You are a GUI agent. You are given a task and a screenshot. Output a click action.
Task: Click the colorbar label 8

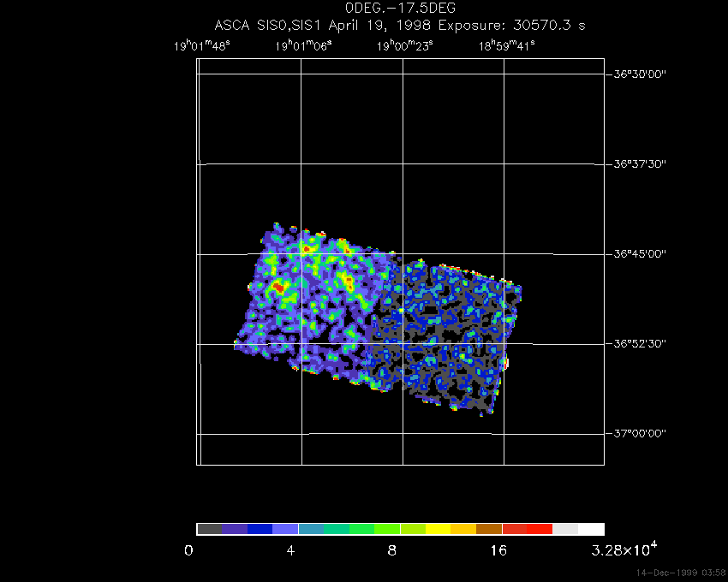[x=392, y=551]
